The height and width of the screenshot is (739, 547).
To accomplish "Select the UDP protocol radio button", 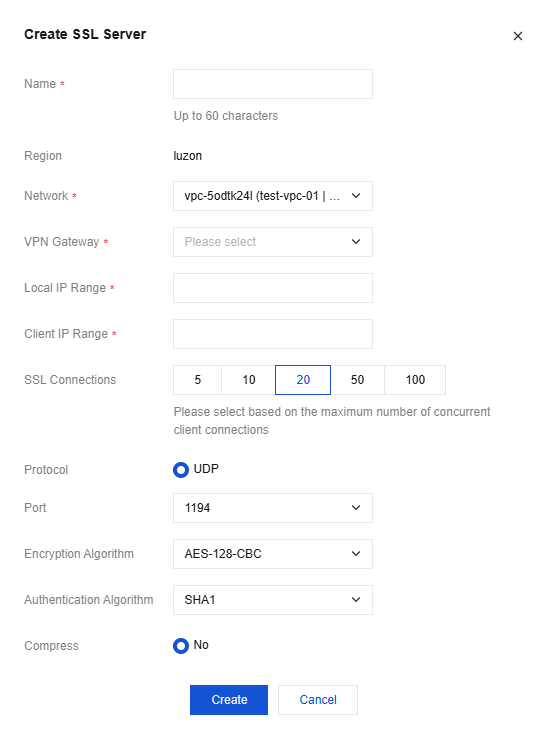I will click(x=181, y=469).
